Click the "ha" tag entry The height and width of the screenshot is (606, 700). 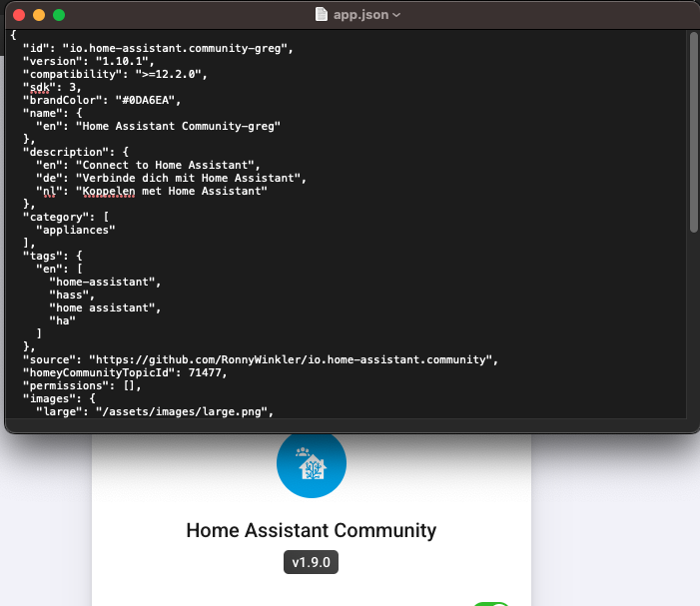tap(63, 320)
